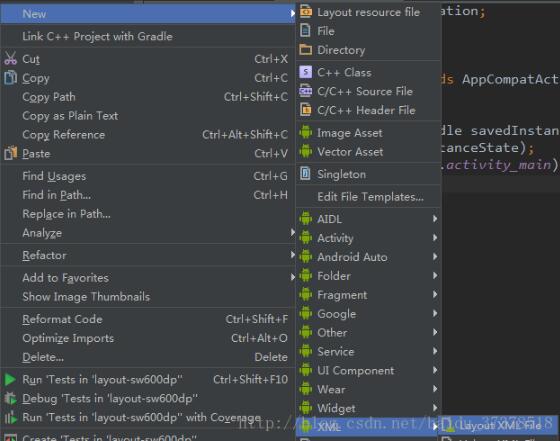Click the green Run Tests arrow icon
Viewport: 560px width, 441px height.
pyautogui.click(x=10, y=379)
